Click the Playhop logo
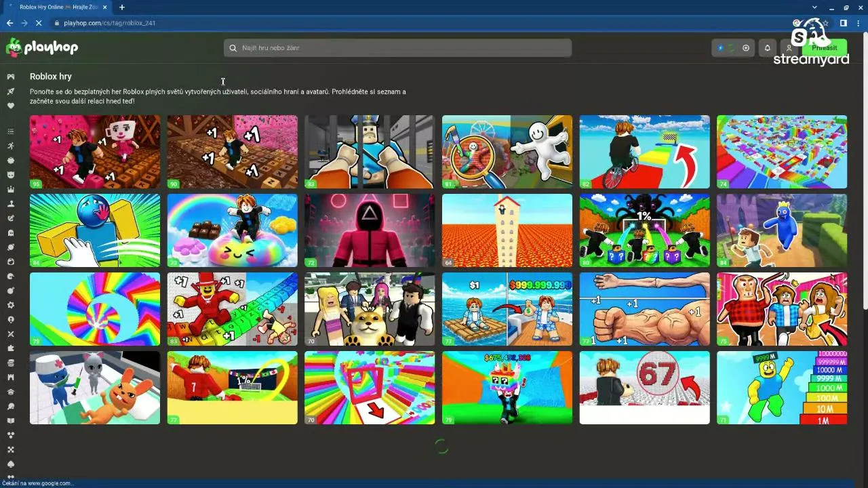The width and height of the screenshot is (868, 488). (42, 47)
